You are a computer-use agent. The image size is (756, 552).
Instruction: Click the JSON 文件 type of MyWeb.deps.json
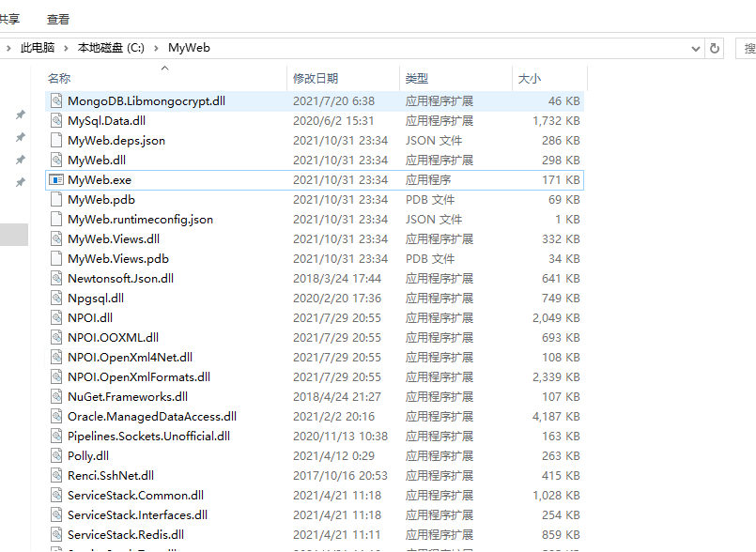tap(434, 140)
